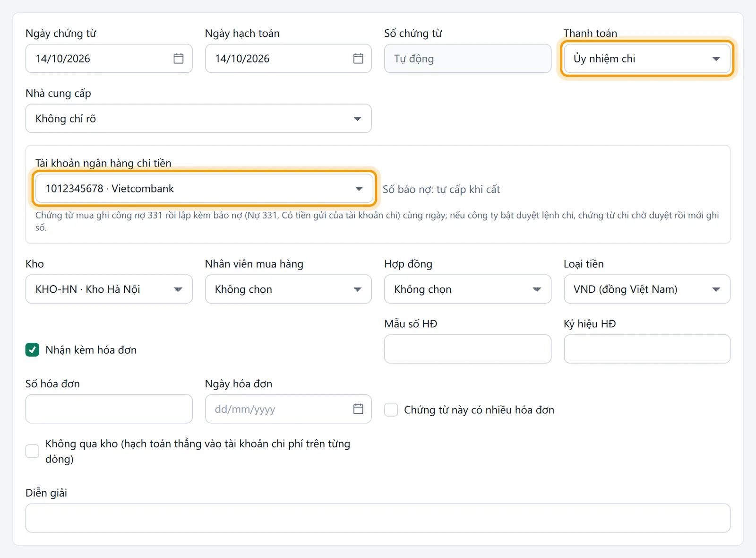Click the label text Nhận kèm hóa đơn
Viewport: 756px width, 558px height.
coord(91,350)
